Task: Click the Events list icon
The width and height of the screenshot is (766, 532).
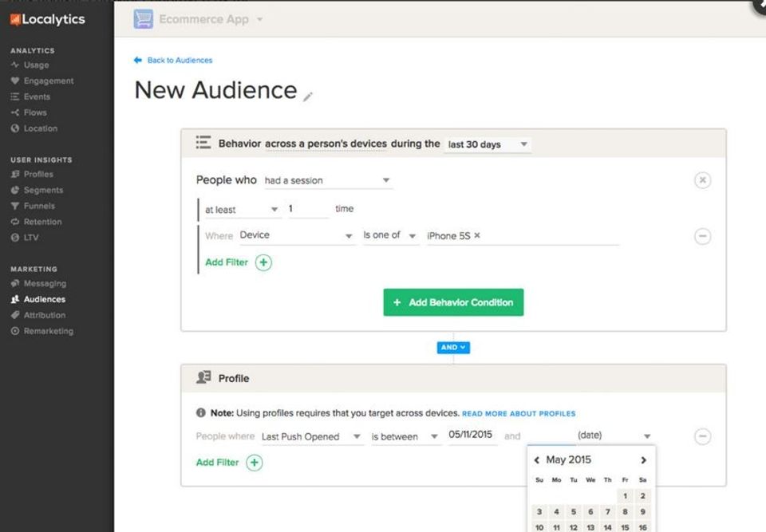Action: point(15,97)
